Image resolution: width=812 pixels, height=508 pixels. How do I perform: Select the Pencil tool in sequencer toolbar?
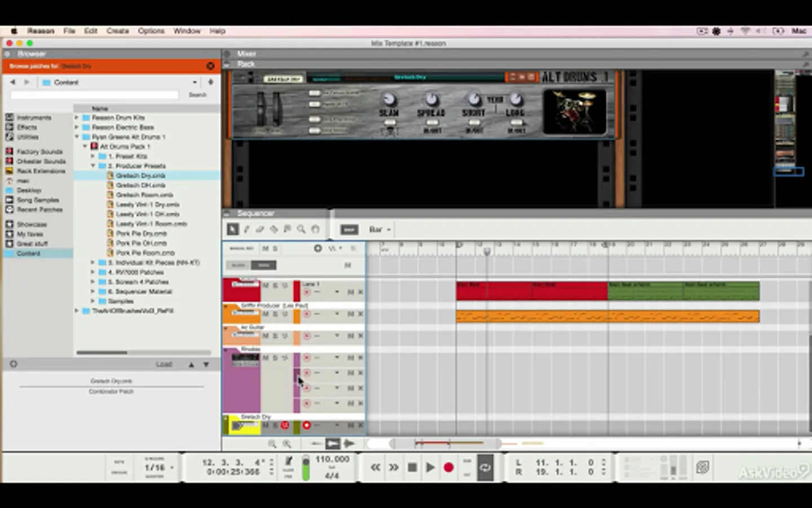click(246, 229)
